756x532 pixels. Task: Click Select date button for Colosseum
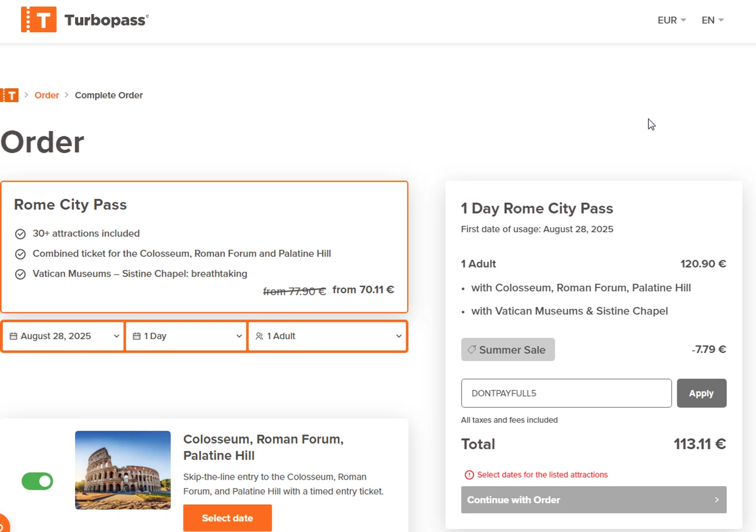[227, 518]
